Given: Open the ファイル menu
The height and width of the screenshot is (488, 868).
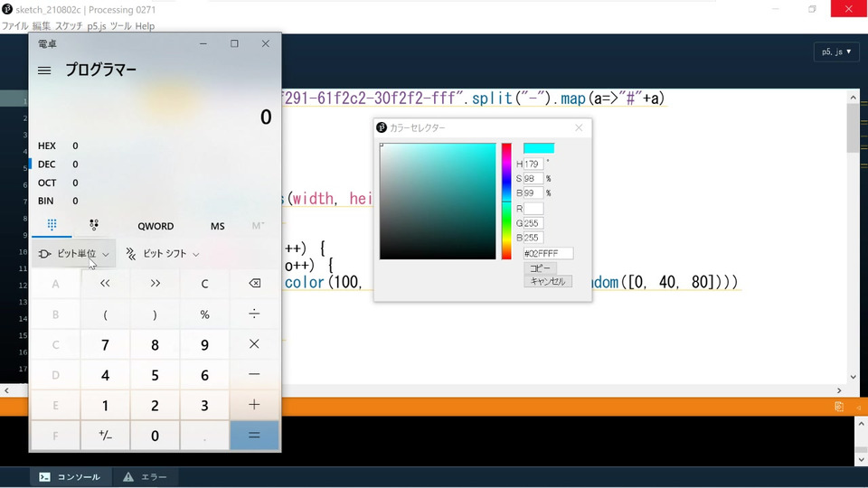Looking at the screenshot, I should 15,26.
